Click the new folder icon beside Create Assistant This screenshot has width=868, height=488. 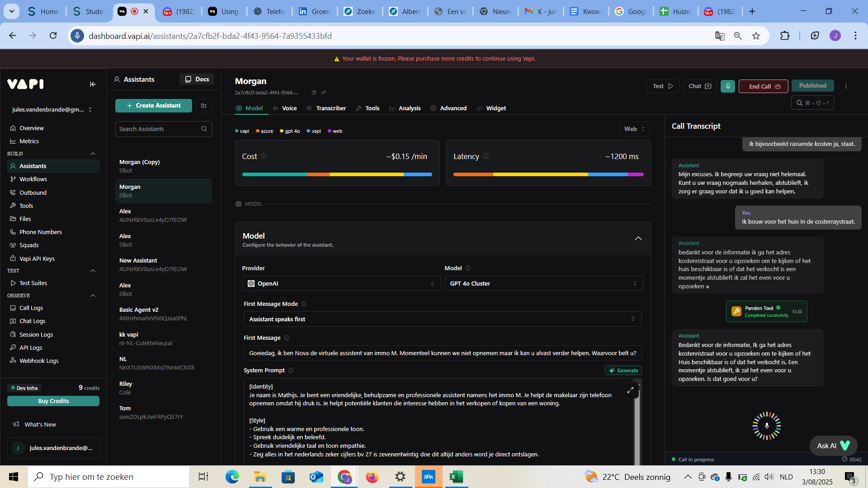(x=203, y=106)
